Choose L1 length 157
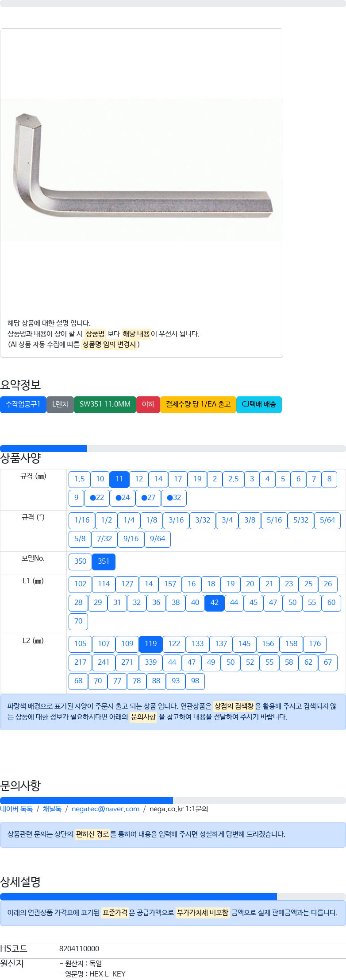 170,584
